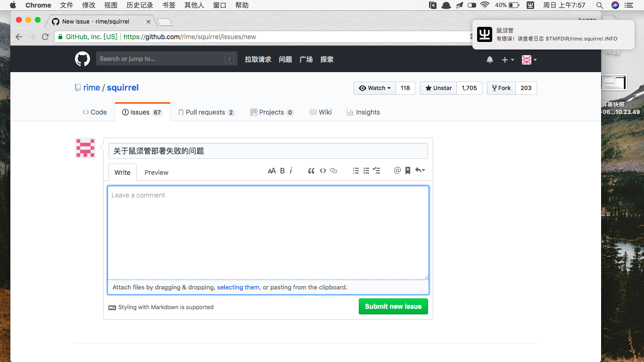This screenshot has width=644, height=362.
Task: Apply italic formatting via the toolbar
Action: pos(291,171)
